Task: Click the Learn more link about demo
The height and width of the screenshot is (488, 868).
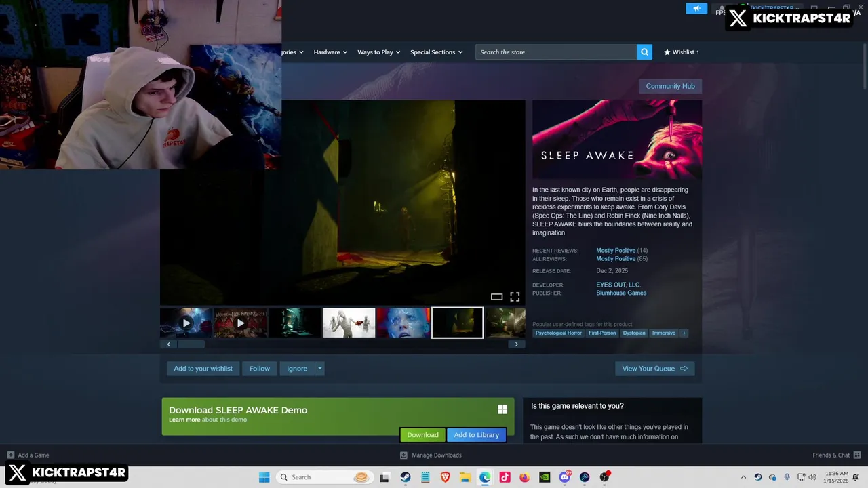Action: 184,420
